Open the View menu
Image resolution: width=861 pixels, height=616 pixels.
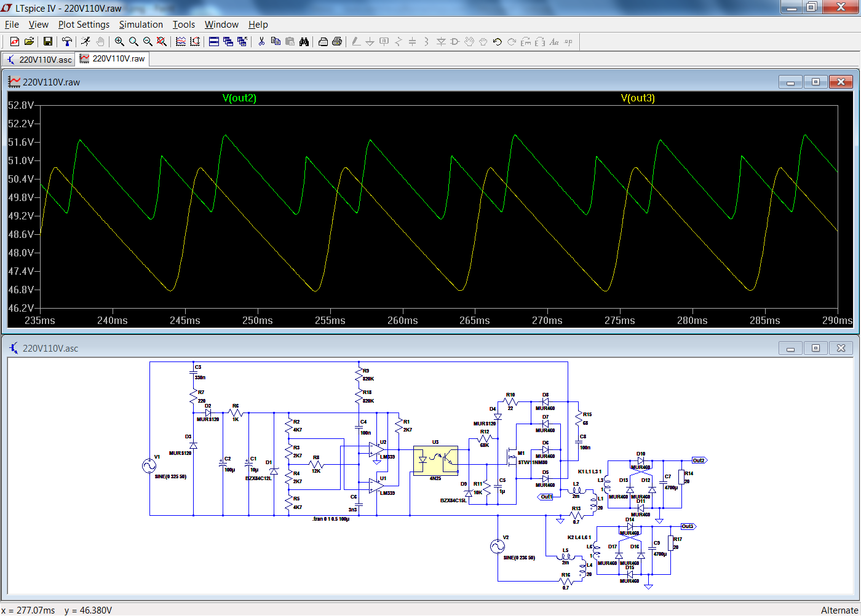coord(38,25)
